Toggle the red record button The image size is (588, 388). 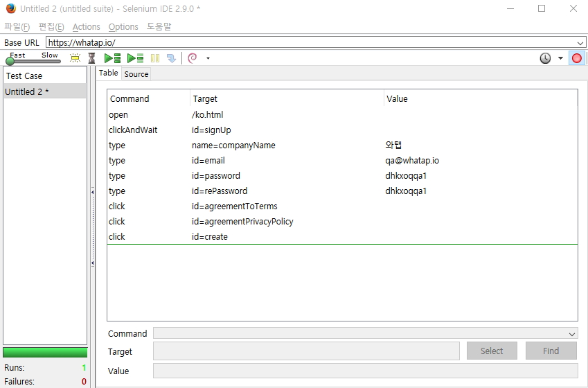(x=577, y=58)
